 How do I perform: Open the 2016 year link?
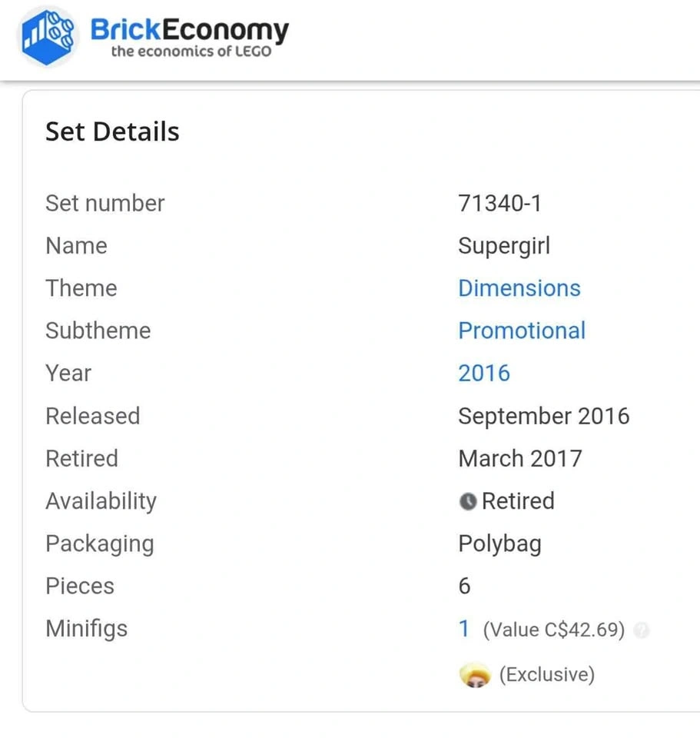(x=483, y=373)
